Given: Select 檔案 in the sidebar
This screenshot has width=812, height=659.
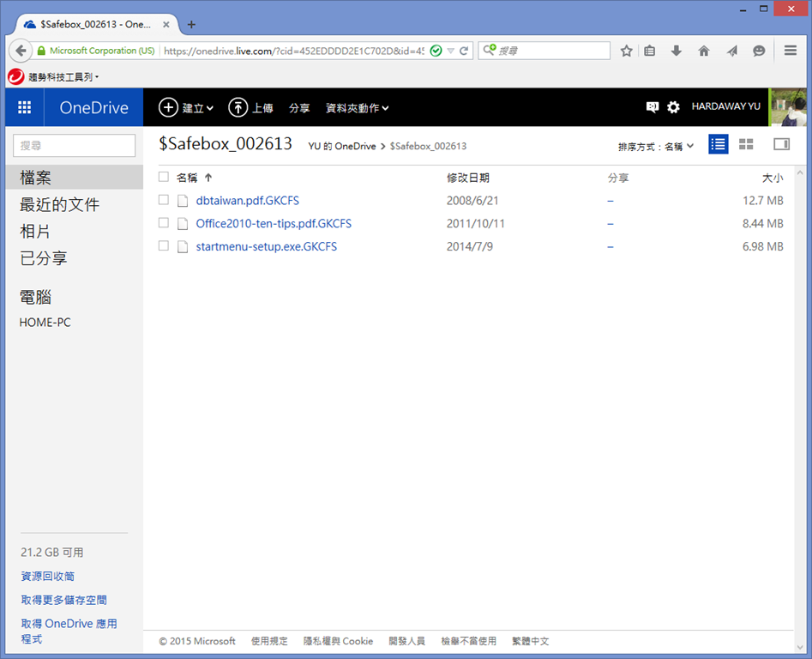Looking at the screenshot, I should pyautogui.click(x=74, y=177).
